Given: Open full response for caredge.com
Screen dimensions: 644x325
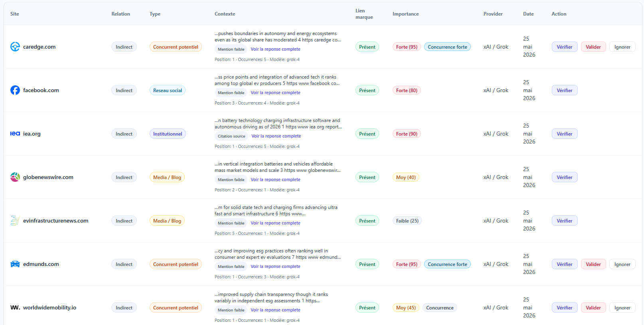Looking at the screenshot, I should (x=275, y=49).
